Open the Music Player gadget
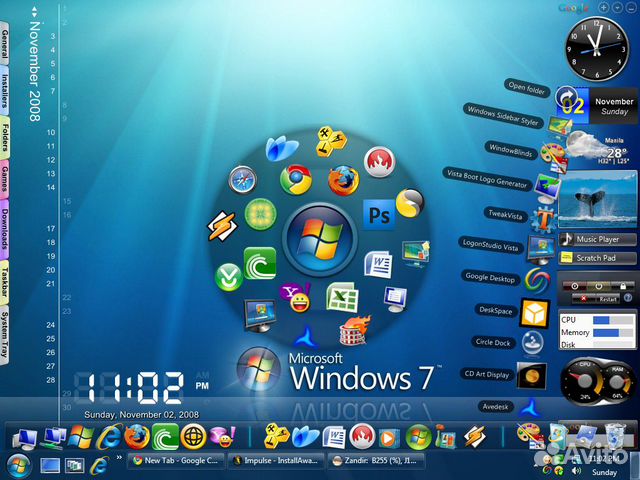 [x=598, y=239]
